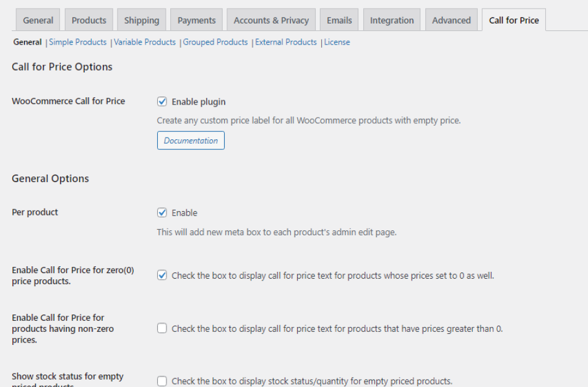Screen dimensions: 588x387
Task: View External Products settings
Action: 285,41
